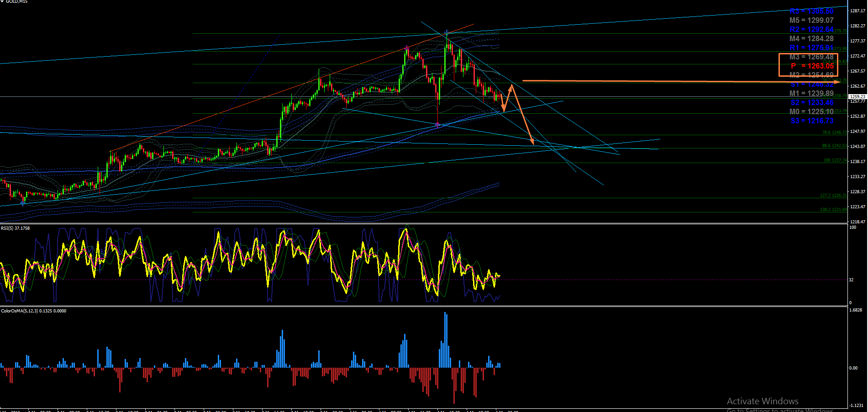The height and width of the screenshot is (412, 868).
Task: Select the M1 = 1239.89 midpoint label
Action: tap(812, 93)
